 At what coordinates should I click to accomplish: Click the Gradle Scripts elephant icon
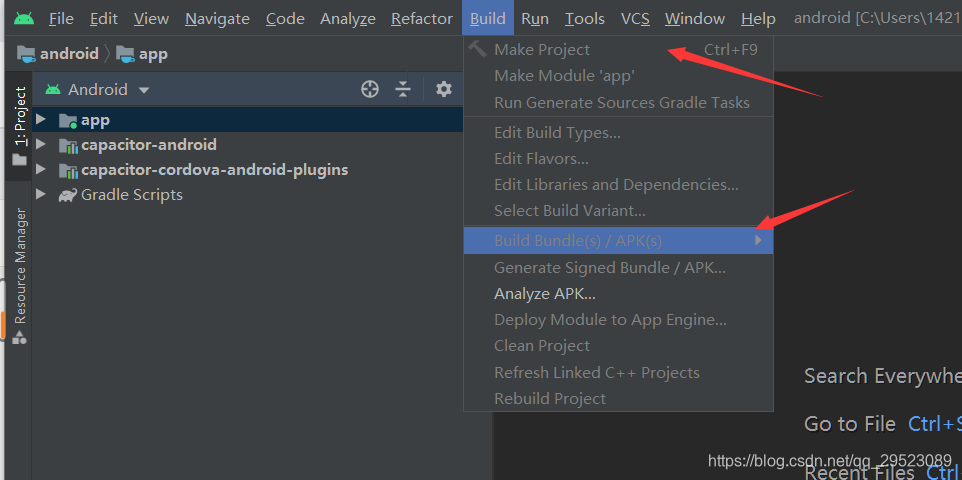pos(67,195)
